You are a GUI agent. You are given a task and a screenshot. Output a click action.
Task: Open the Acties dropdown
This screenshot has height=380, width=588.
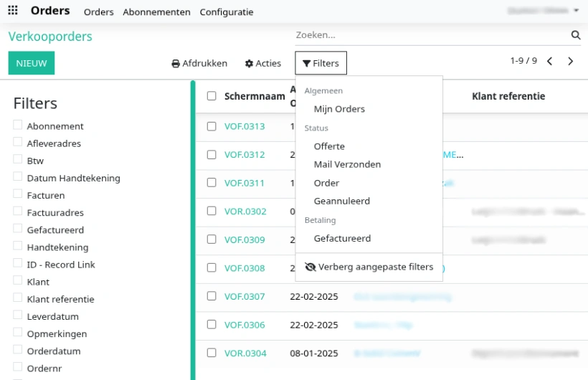(x=263, y=63)
